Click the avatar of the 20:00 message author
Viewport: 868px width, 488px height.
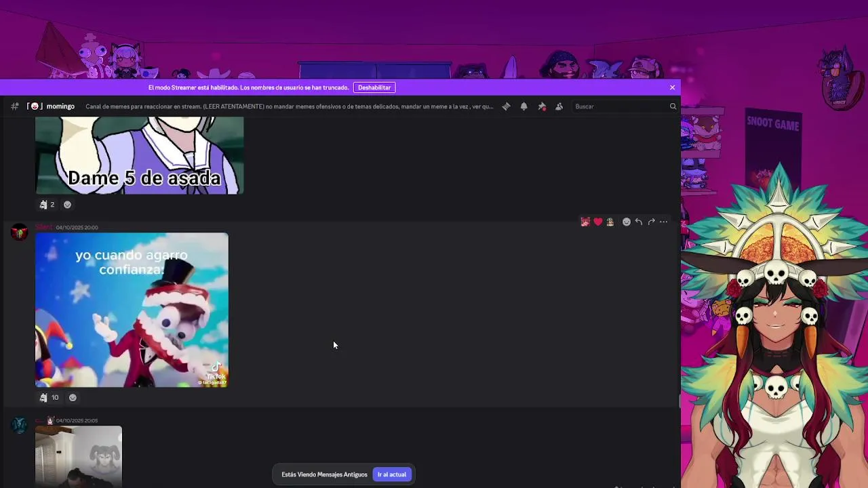[20, 232]
